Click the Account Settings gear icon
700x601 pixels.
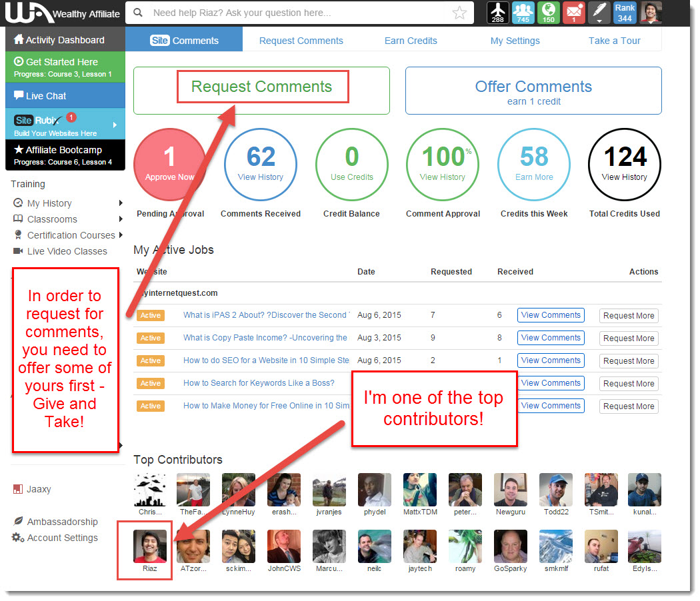(x=18, y=537)
